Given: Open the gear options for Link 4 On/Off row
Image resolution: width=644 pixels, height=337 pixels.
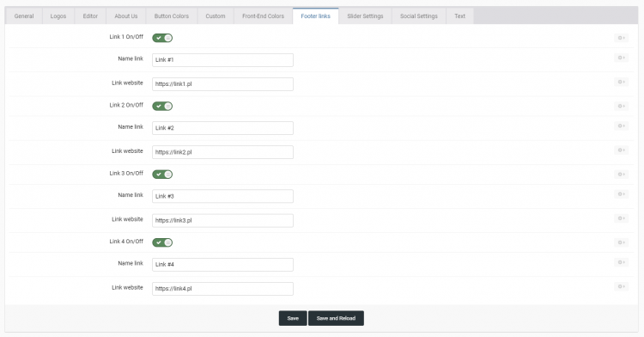Looking at the screenshot, I should tap(621, 242).
